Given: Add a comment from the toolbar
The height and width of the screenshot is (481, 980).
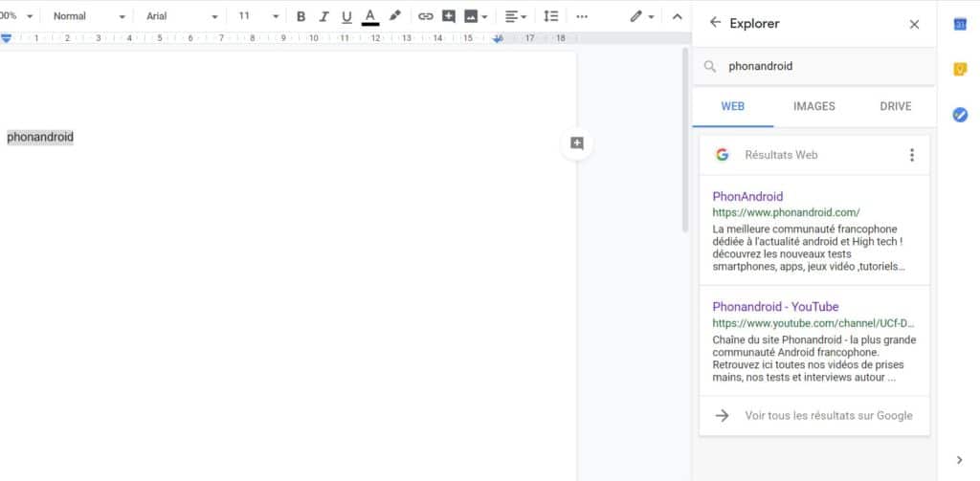Looking at the screenshot, I should pyautogui.click(x=448, y=17).
